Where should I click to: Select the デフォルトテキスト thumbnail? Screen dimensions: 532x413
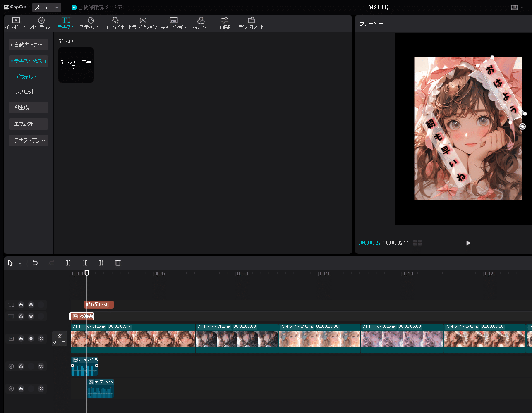tap(76, 65)
